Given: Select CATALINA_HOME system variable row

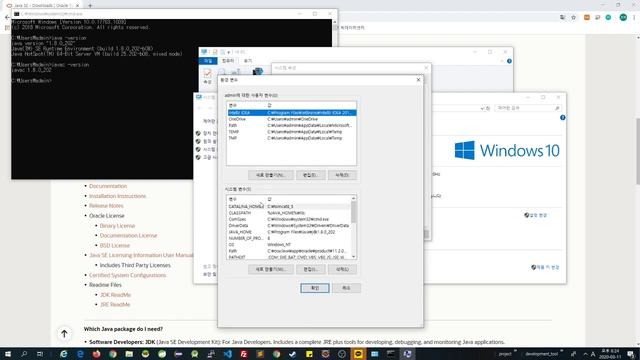Looking at the screenshot, I should tap(289, 207).
